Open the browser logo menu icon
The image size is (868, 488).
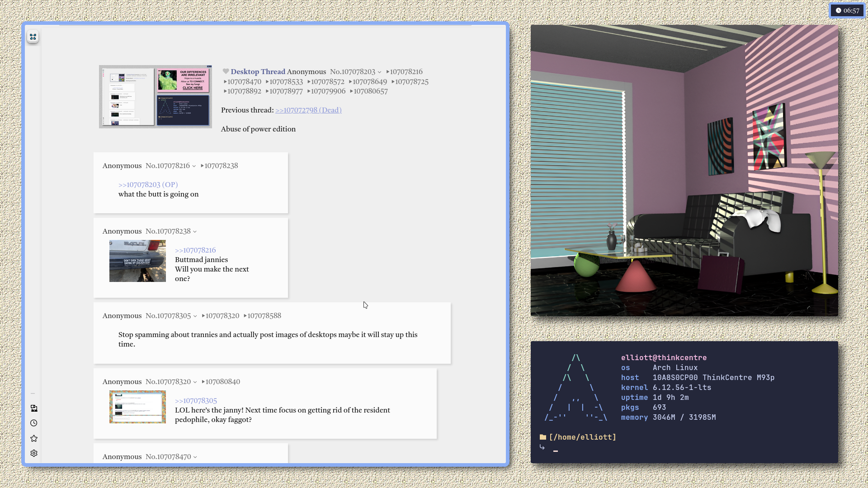(33, 37)
